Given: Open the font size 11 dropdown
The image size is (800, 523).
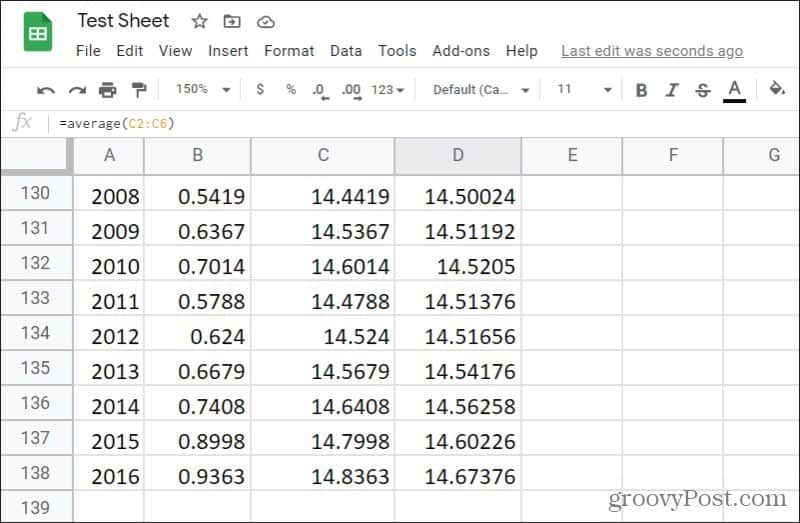Looking at the screenshot, I should (x=585, y=89).
